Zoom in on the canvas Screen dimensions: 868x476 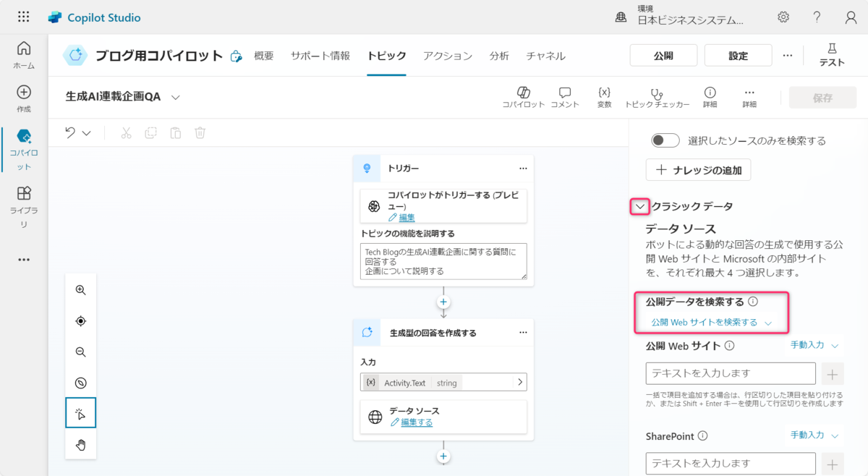[81, 290]
